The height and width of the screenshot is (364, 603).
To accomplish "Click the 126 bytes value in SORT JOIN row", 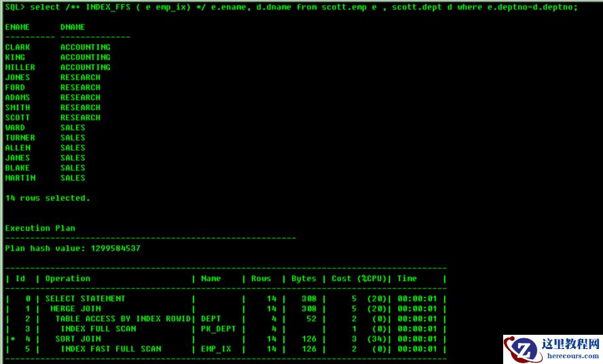I will pos(309,339).
